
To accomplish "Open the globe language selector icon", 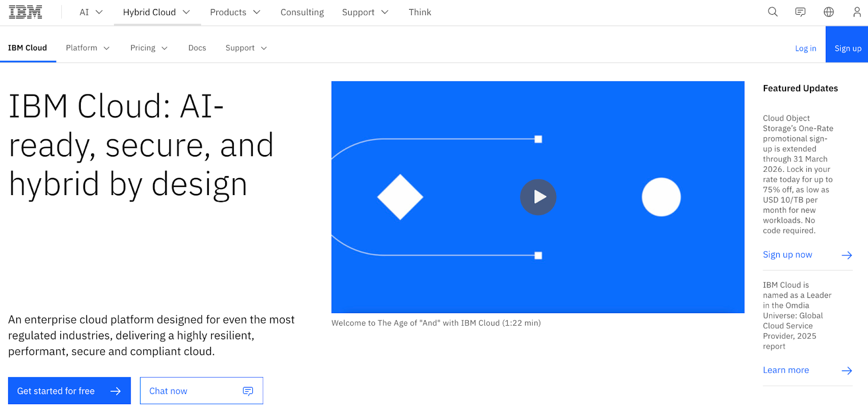I will (828, 12).
